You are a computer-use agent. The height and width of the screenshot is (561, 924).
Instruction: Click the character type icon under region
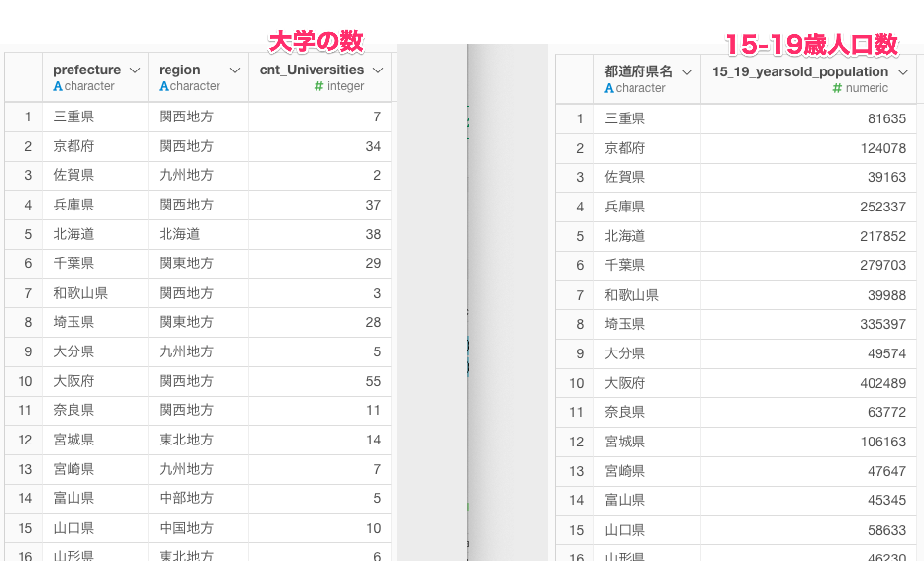tap(164, 86)
